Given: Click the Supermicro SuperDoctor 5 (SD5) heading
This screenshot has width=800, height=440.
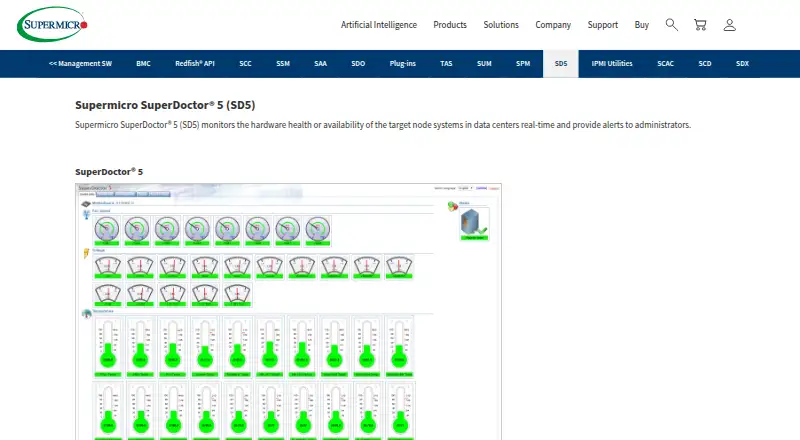Looking at the screenshot, I should (165, 105).
